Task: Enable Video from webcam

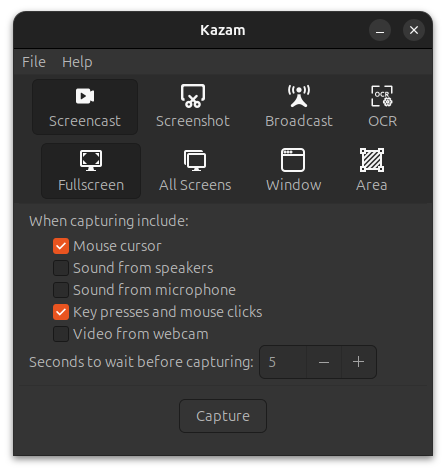Action: coord(61,334)
